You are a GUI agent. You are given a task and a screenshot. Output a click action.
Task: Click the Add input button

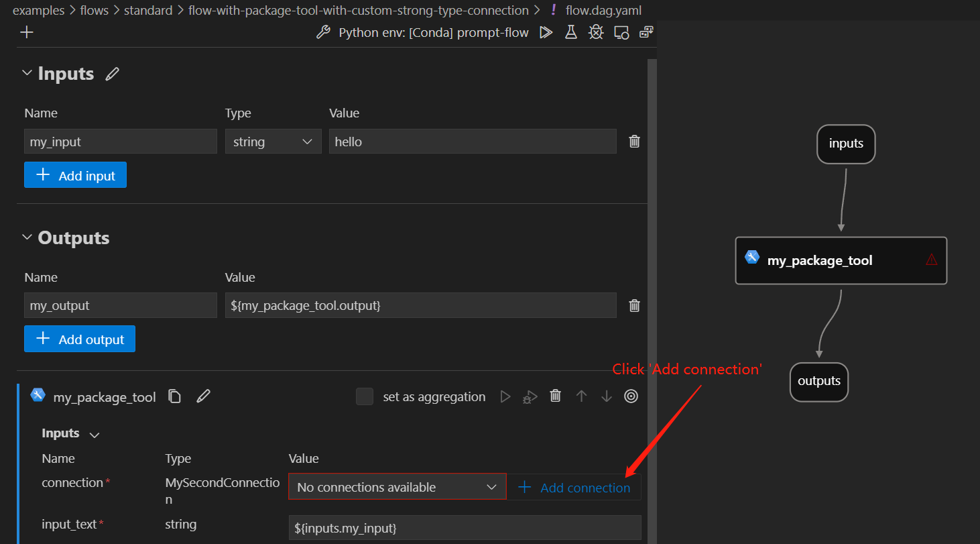coord(75,175)
